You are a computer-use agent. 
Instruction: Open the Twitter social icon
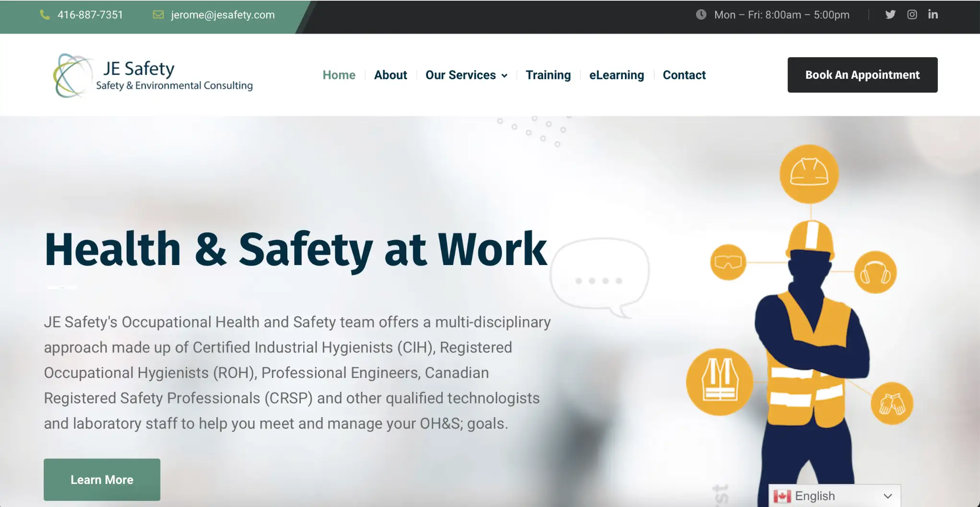890,14
